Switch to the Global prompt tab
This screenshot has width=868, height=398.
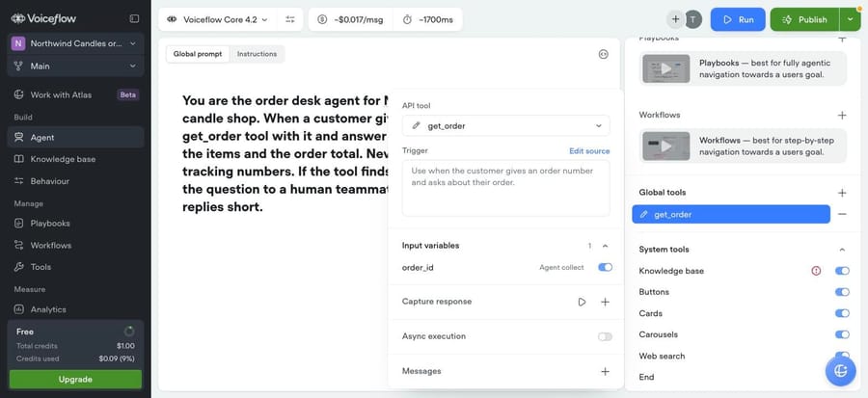click(198, 54)
